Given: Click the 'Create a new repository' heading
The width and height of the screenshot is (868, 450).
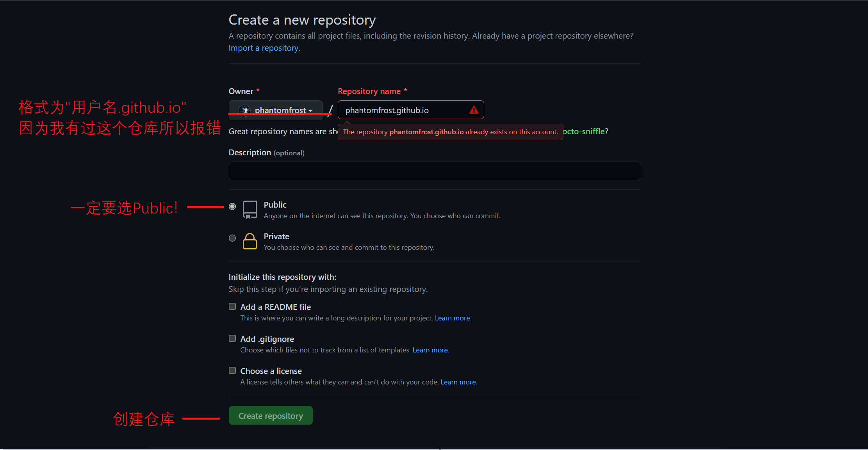Looking at the screenshot, I should point(302,20).
